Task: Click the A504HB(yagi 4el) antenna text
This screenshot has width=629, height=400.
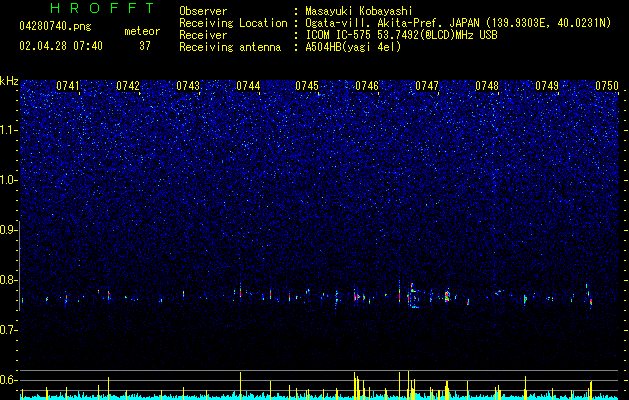Action: pyautogui.click(x=353, y=47)
